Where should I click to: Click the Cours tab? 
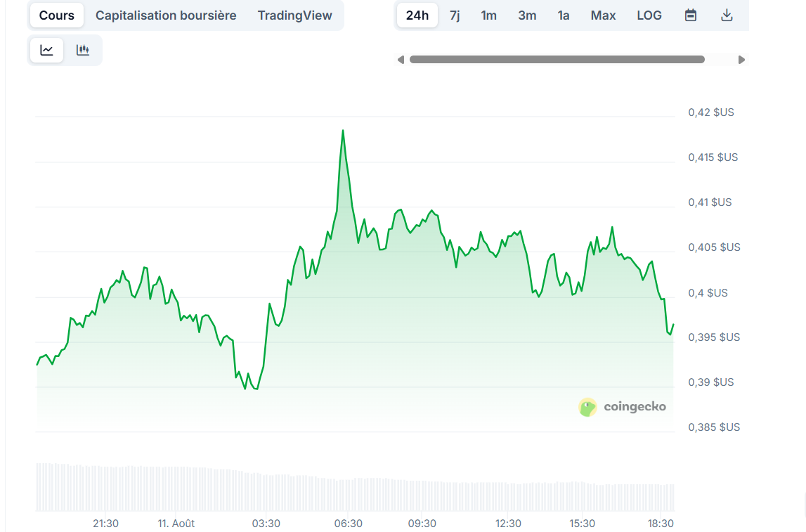(x=56, y=15)
